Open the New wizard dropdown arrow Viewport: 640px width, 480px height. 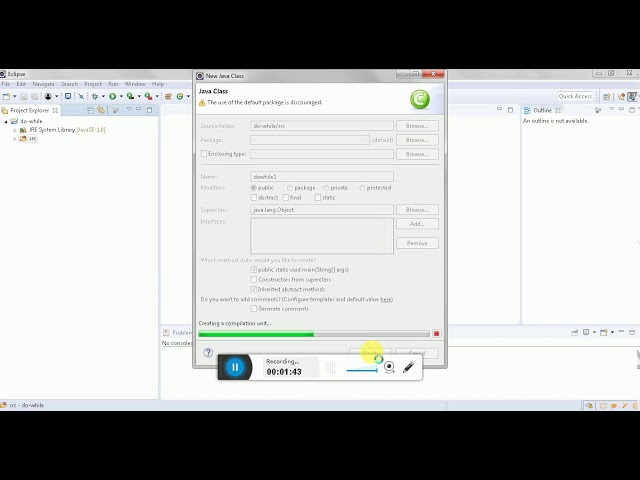pyautogui.click(x=15, y=96)
